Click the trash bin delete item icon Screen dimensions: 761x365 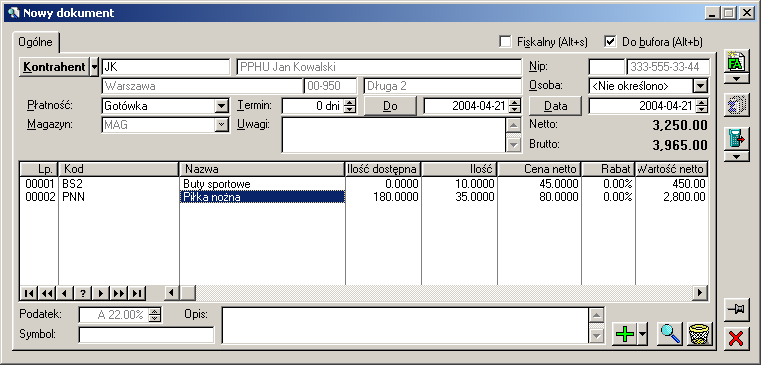699,334
